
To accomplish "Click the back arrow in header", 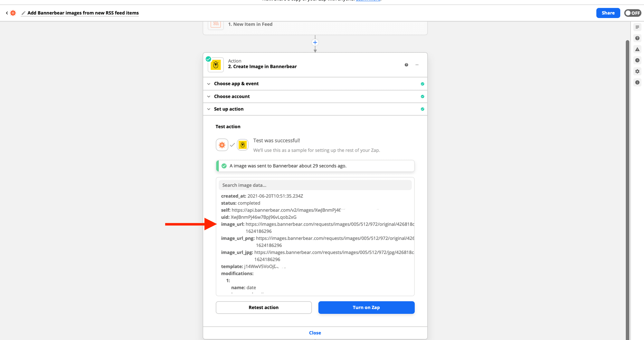I will (x=7, y=13).
